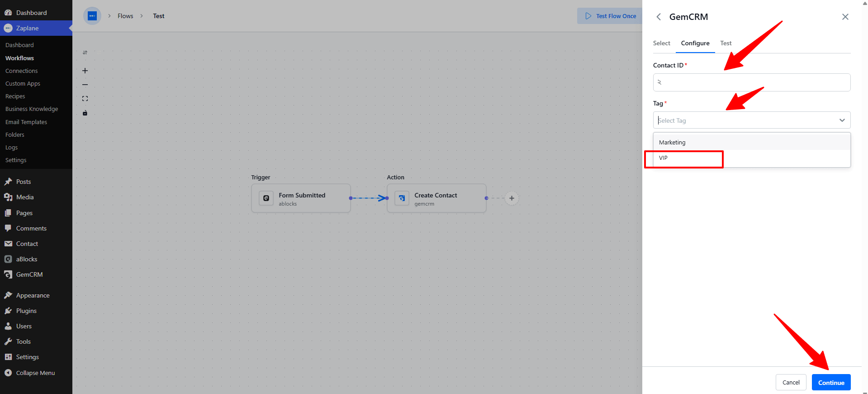Click the Action label above the node

pos(395,177)
